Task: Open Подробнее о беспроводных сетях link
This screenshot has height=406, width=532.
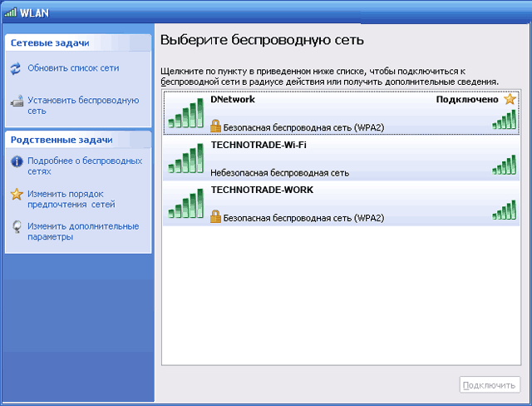Action: [x=85, y=166]
